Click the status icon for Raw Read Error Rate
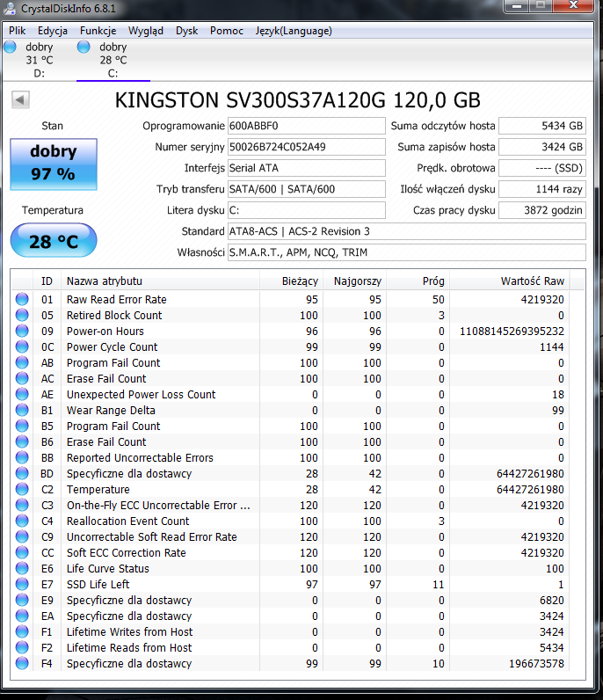603x700 pixels. click(22, 299)
